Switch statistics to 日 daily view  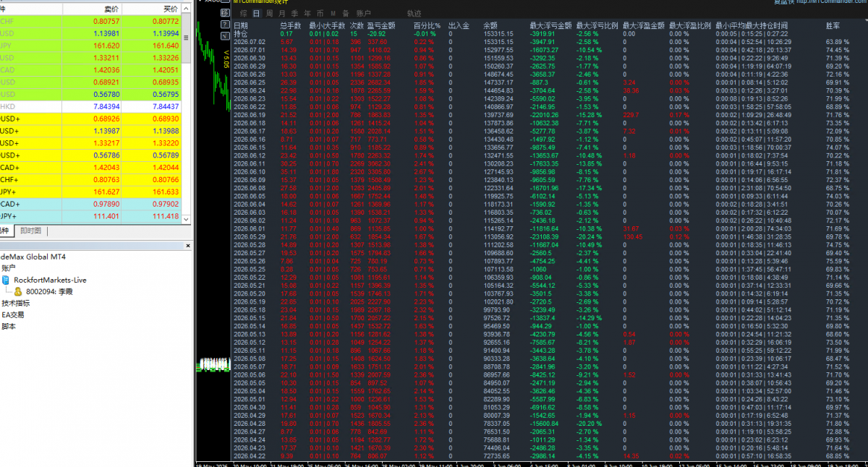coord(256,14)
